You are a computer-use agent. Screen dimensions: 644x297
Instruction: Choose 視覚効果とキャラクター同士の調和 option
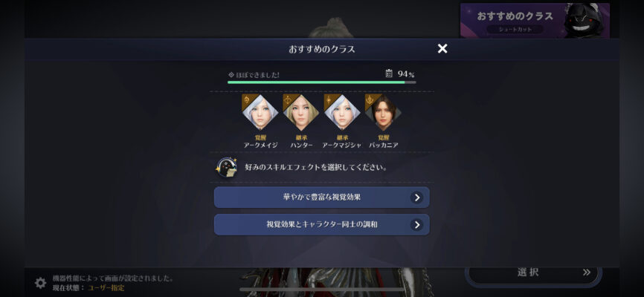point(321,224)
